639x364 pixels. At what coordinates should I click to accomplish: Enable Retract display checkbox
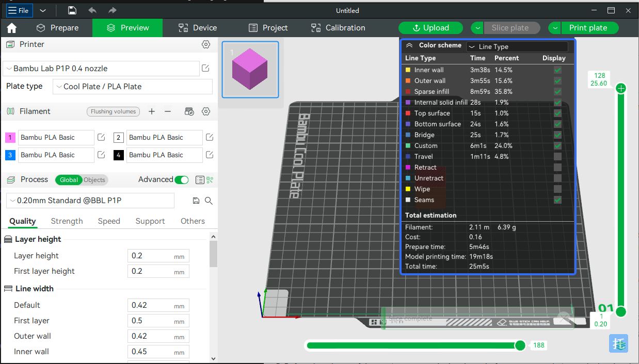coord(557,167)
